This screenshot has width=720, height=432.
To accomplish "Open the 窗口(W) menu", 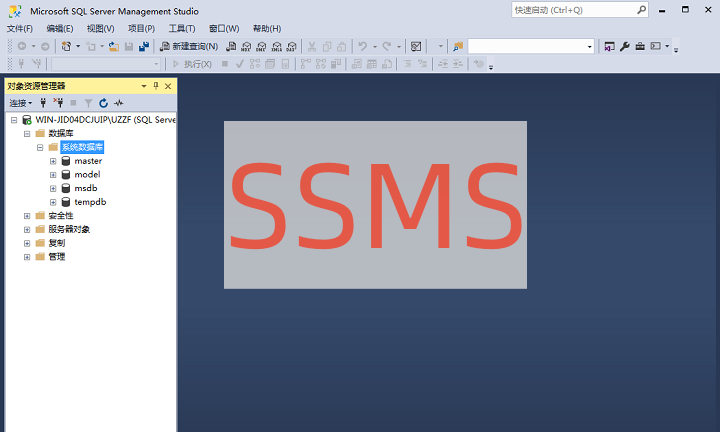I will pyautogui.click(x=224, y=29).
